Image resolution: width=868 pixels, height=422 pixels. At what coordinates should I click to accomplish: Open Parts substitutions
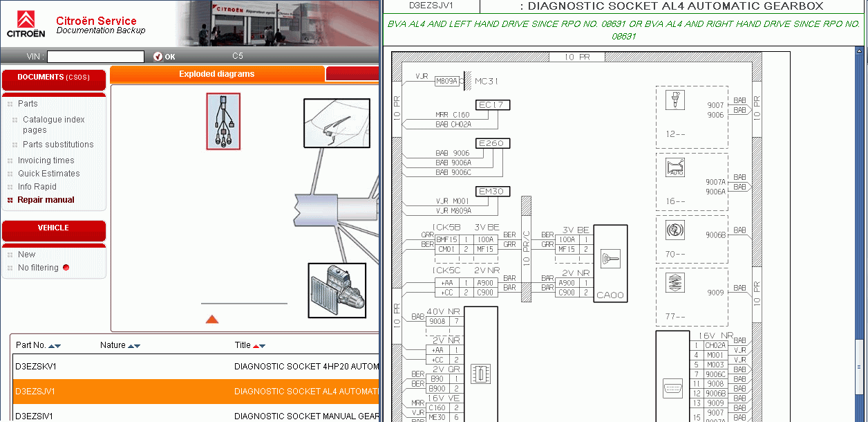point(58,145)
